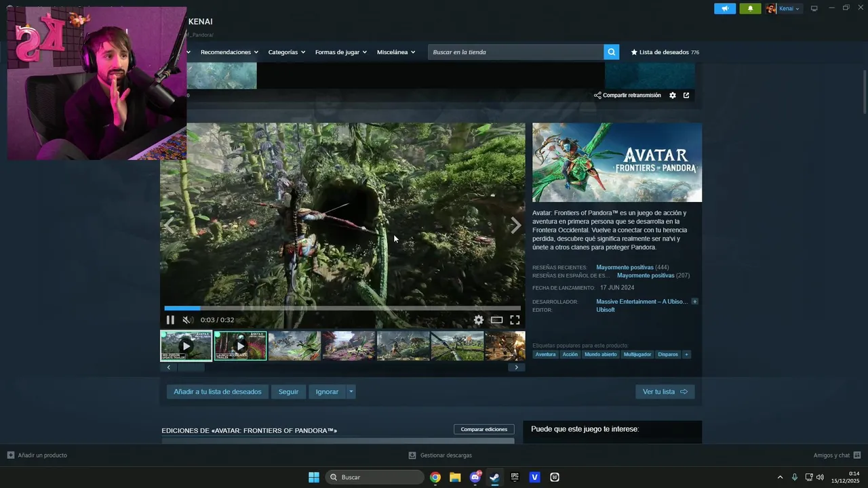Click the Ignorar button
The height and width of the screenshot is (488, 868).
pos(327,392)
